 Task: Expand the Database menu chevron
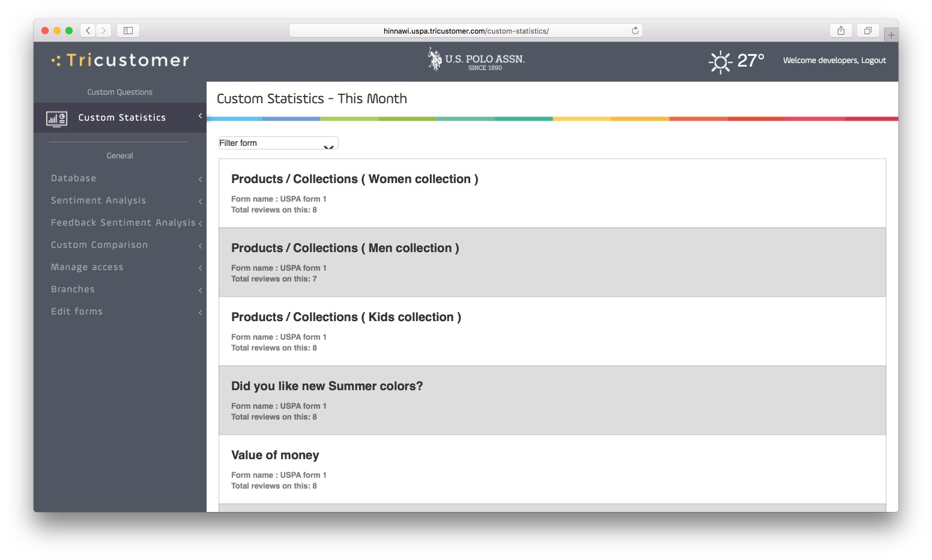(200, 179)
